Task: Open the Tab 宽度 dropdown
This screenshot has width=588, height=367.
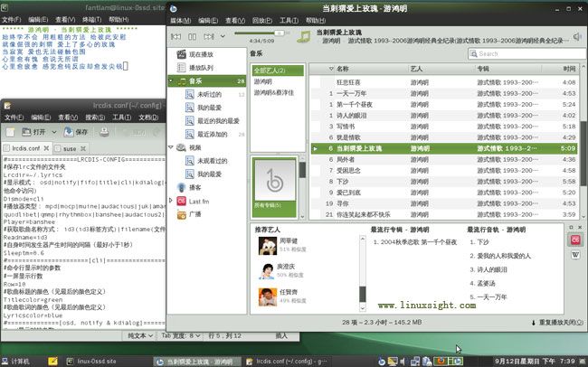Action: click(x=181, y=335)
